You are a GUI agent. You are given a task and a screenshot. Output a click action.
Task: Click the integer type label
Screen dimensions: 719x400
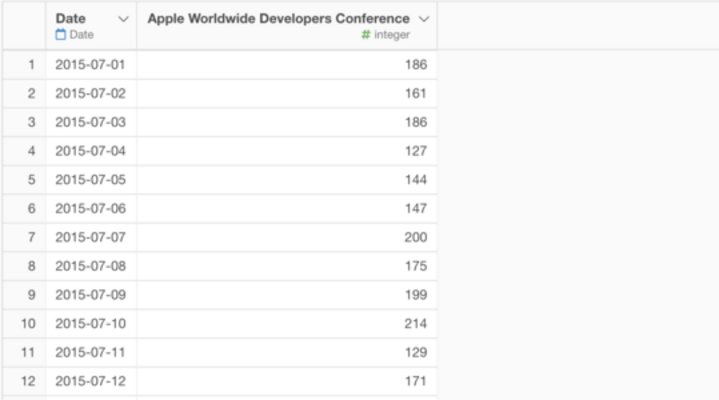coord(392,35)
